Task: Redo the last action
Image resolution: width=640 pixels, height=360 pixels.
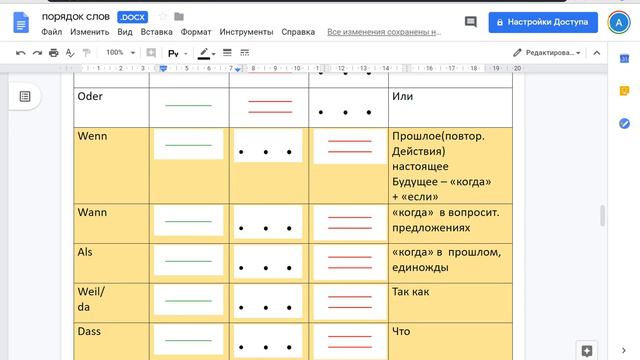Action: coord(37,53)
